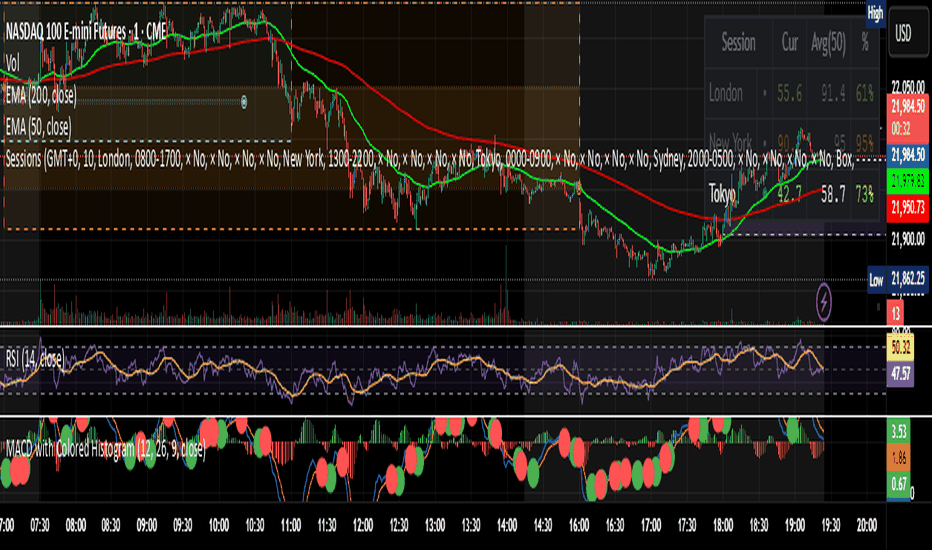Click the Low price label
932x550 pixels.
tap(876, 280)
